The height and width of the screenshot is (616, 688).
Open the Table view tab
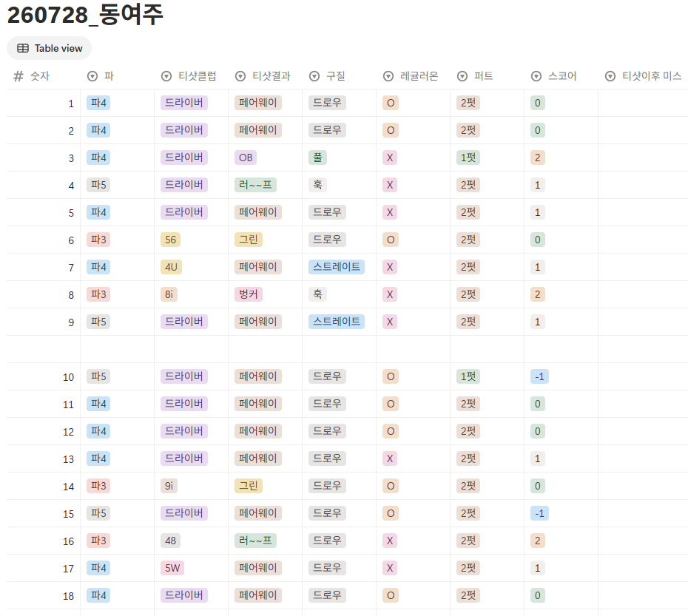click(49, 48)
